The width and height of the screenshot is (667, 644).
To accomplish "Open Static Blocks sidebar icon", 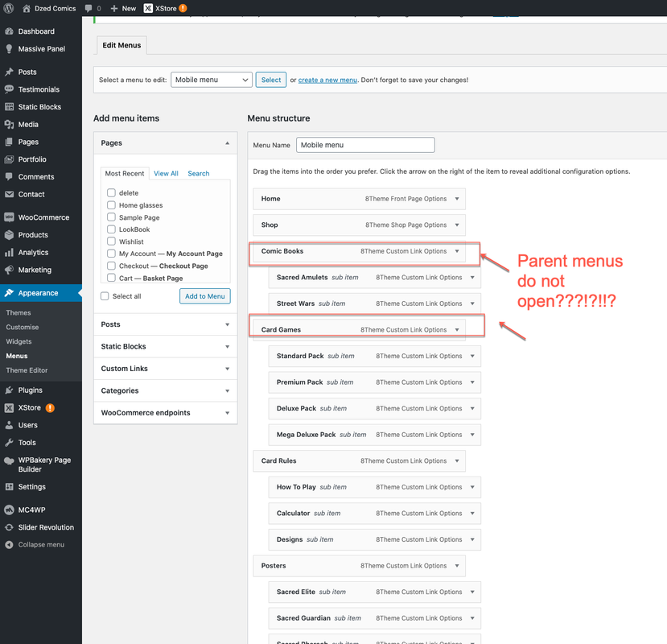I will [x=9, y=107].
